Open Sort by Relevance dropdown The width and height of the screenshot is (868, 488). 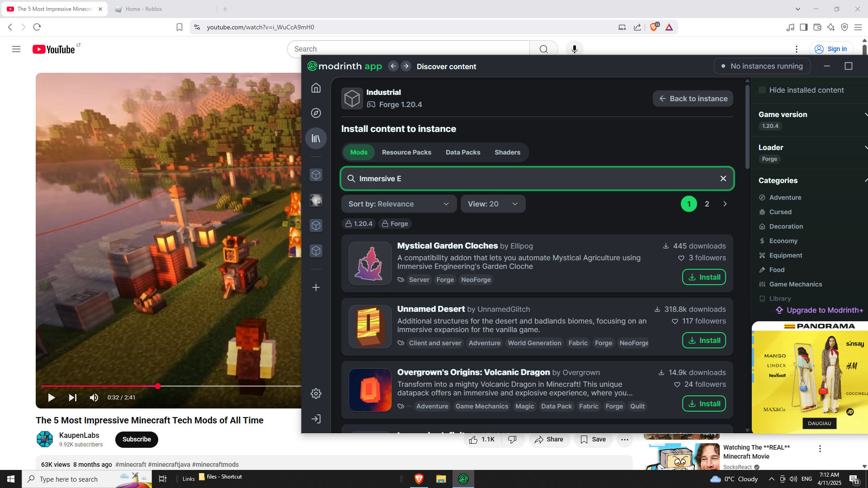(398, 204)
